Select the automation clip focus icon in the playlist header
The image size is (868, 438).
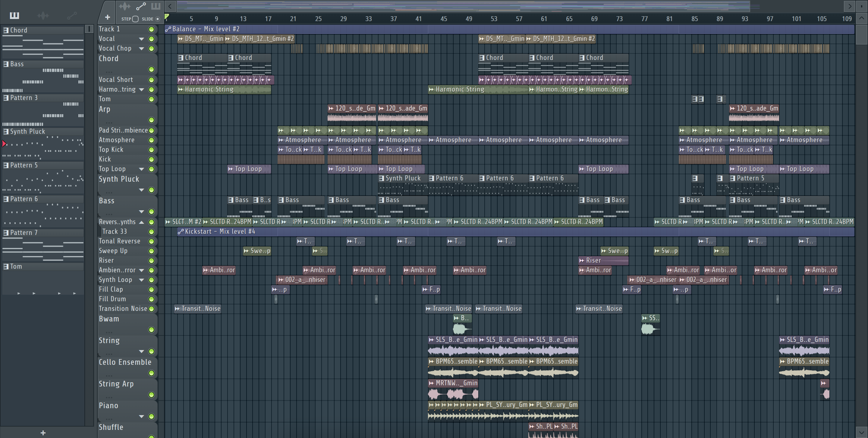[x=141, y=6]
